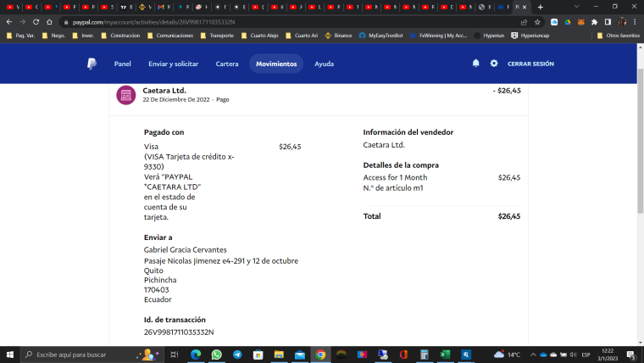Image resolution: width=644 pixels, height=363 pixels.
Task: Open the Pag. Var. bookmark folder
Action: [20, 36]
